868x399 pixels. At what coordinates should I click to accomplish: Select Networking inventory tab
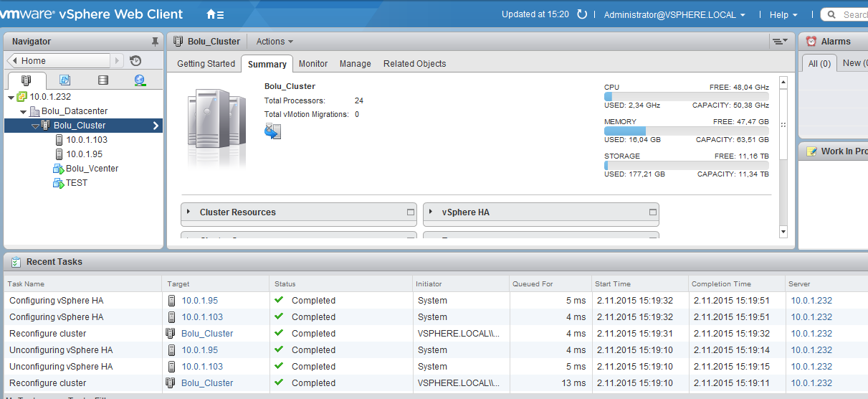tap(140, 80)
